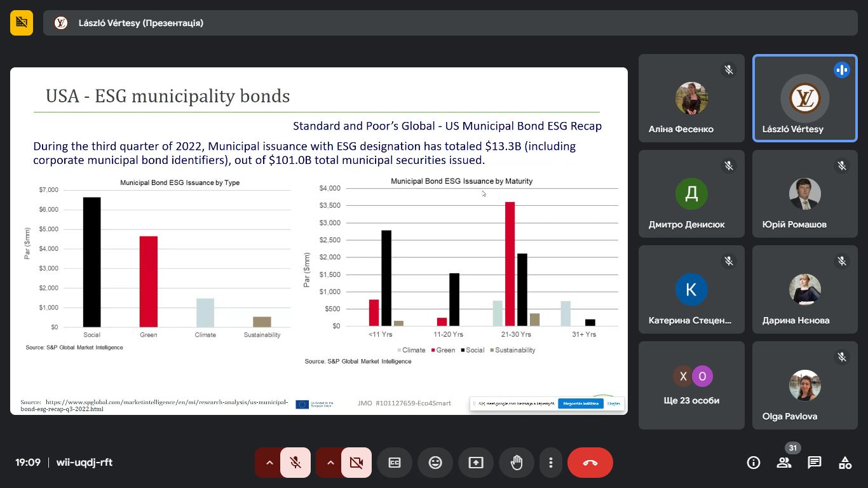
Task: Select László Vértesy participant tile
Action: (804, 98)
